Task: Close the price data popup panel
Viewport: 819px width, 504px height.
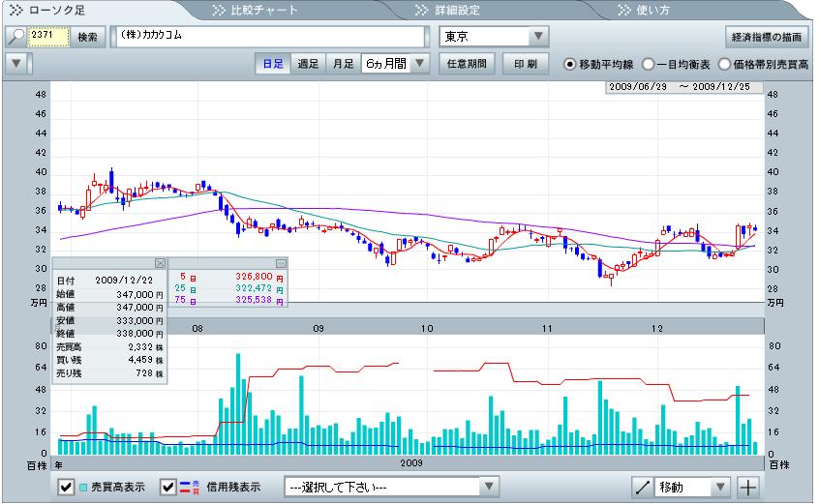Action: pyautogui.click(x=161, y=263)
